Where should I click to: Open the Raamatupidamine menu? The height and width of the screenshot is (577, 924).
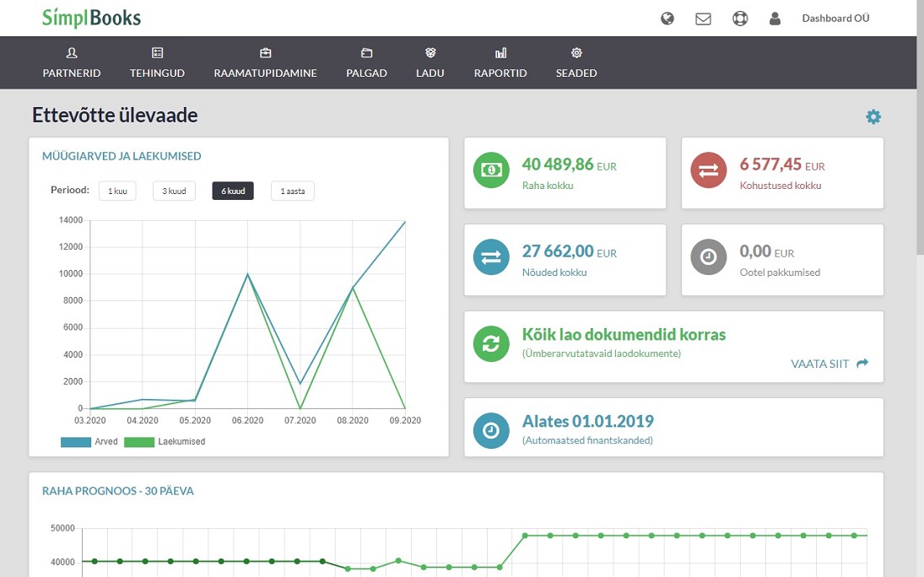click(x=265, y=62)
